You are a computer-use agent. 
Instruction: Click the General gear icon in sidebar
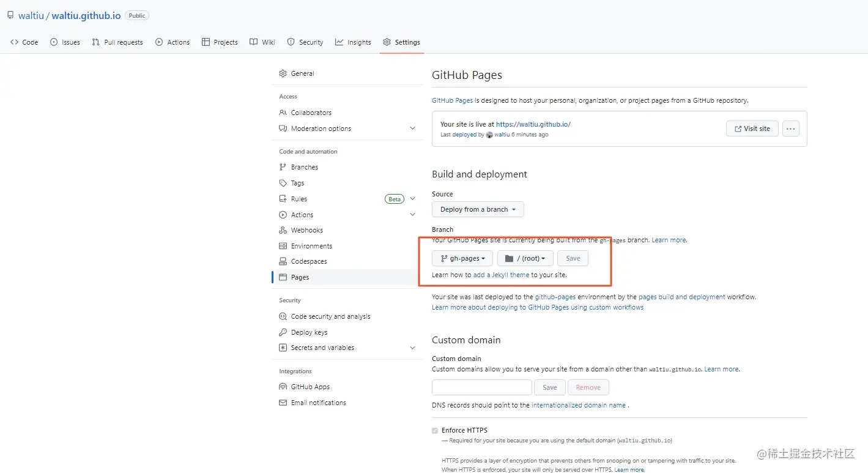tap(283, 73)
